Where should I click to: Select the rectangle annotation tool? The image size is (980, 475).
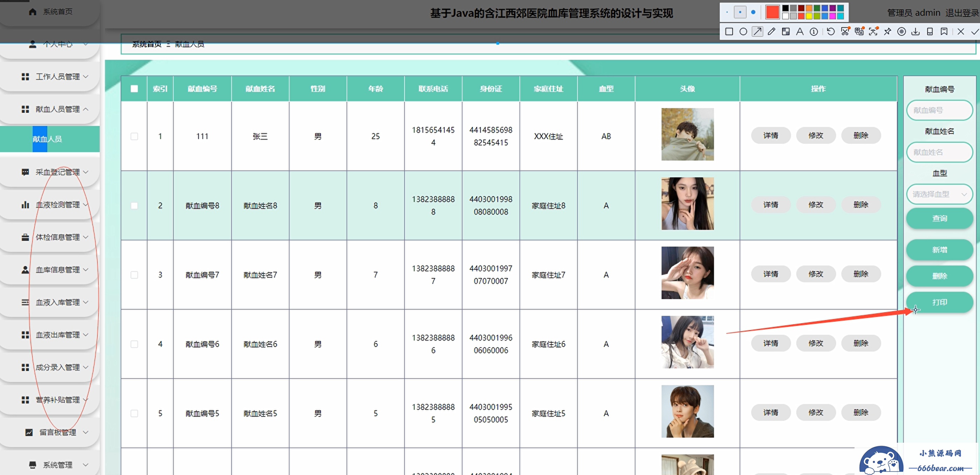pos(729,32)
